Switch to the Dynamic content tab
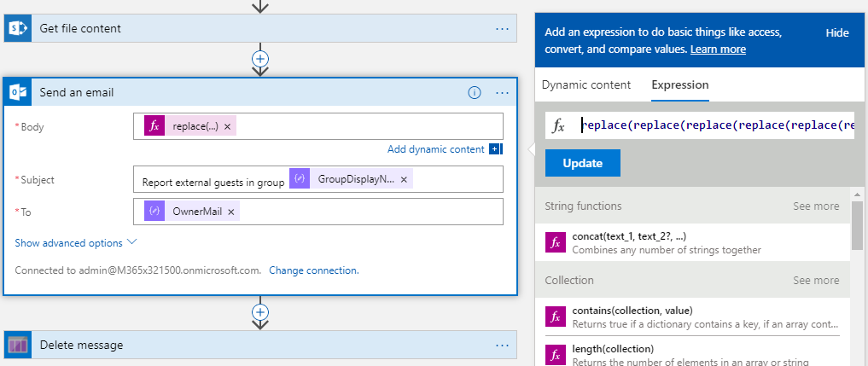 coord(586,85)
